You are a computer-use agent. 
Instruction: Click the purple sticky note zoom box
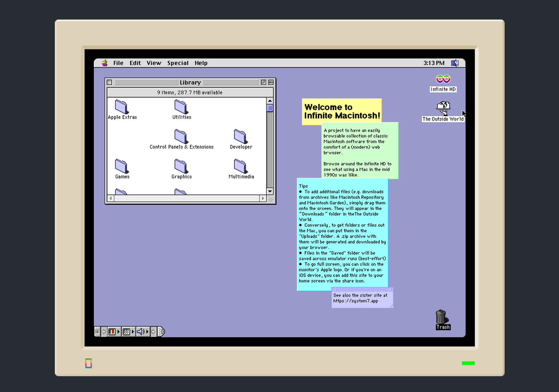[x=390, y=289]
